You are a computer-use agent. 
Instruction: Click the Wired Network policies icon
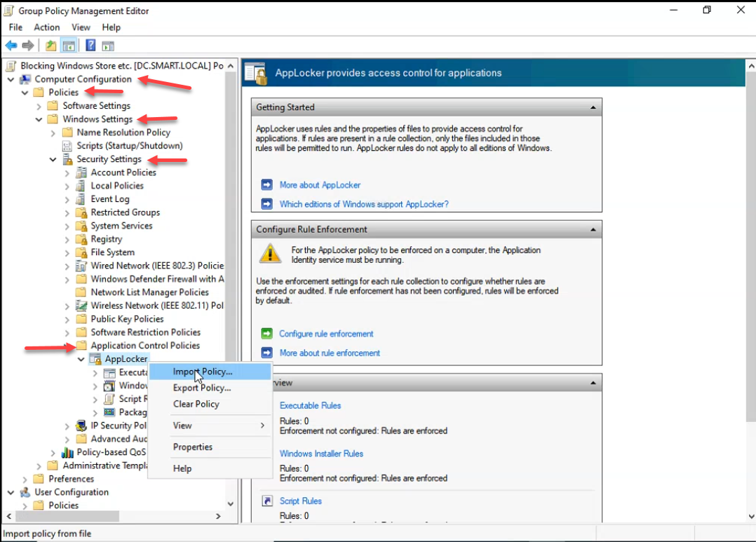click(x=81, y=266)
